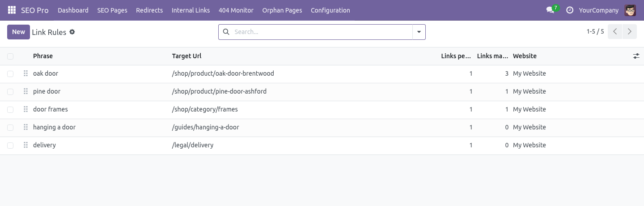Click the SEO Pro app title

(35, 10)
